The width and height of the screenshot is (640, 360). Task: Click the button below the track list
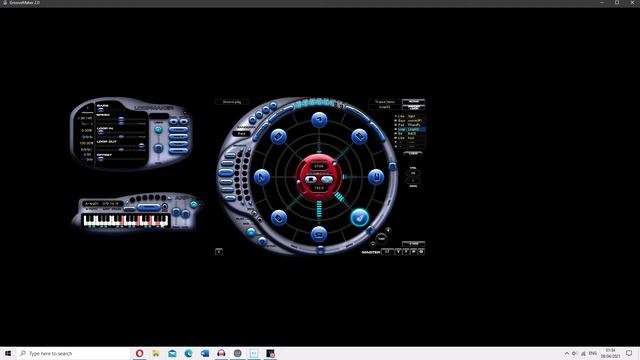pos(413,153)
